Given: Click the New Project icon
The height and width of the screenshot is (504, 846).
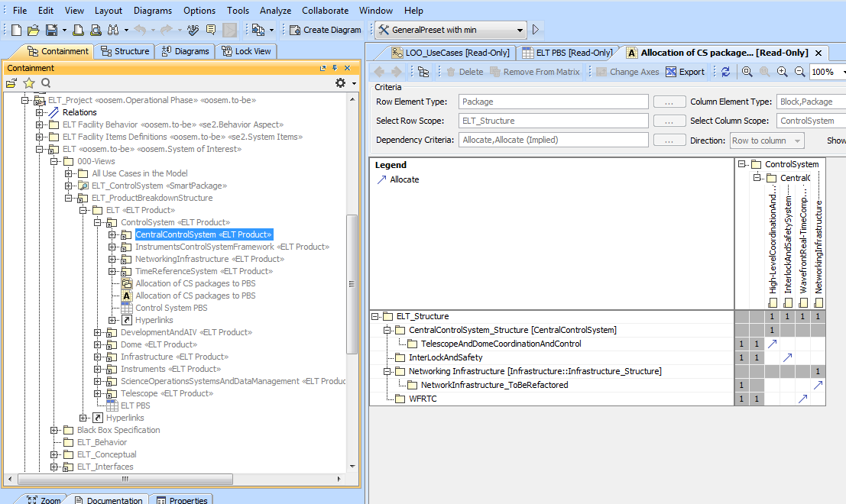Looking at the screenshot, I should (17, 30).
